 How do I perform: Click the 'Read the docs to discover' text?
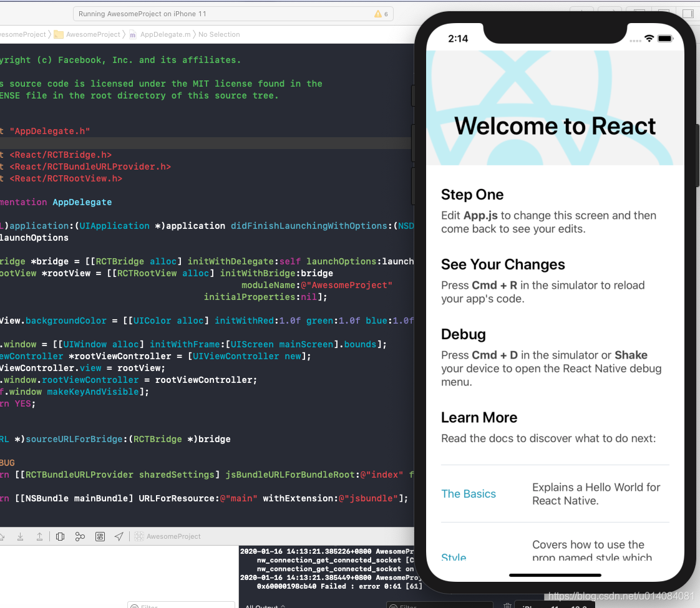(548, 438)
